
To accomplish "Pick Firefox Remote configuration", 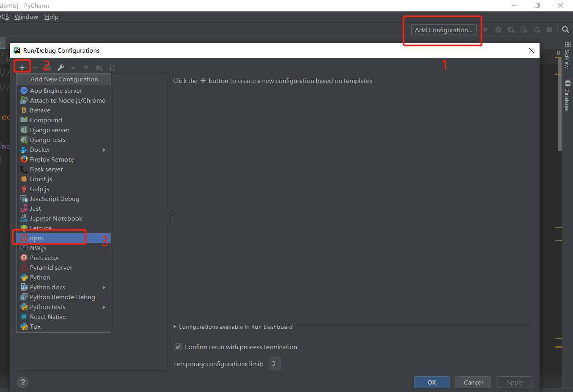I will click(63, 159).
